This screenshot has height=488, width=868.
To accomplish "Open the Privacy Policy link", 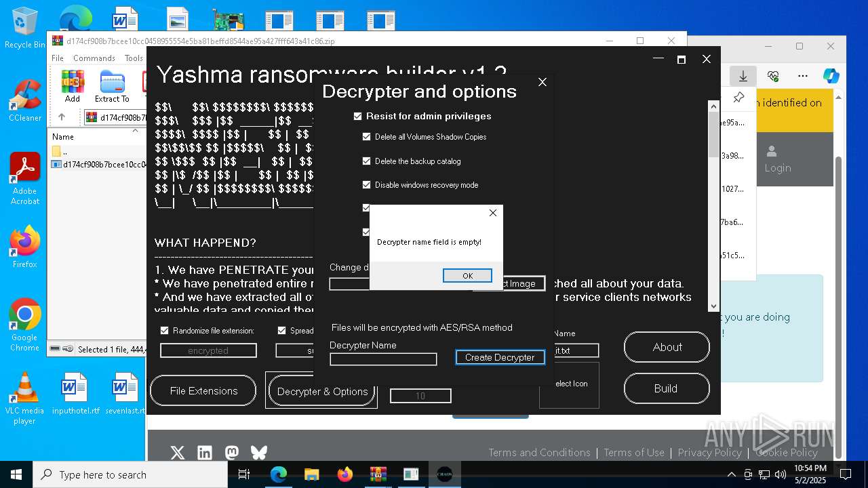I will coord(709,453).
